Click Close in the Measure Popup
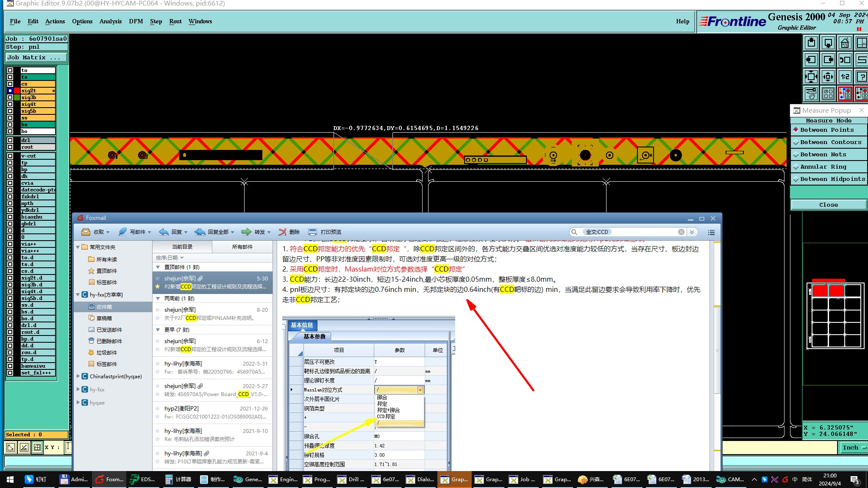Viewport: 868px width, 488px height. [x=828, y=205]
